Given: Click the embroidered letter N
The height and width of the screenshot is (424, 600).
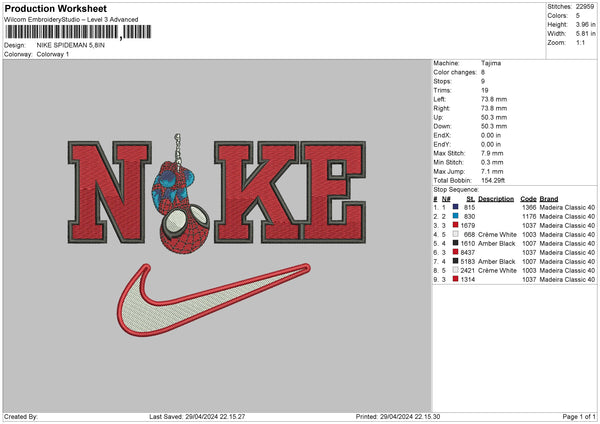Looking at the screenshot, I should pos(110,192).
